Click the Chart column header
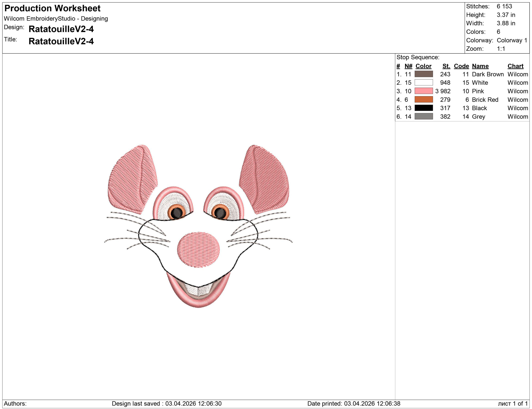 click(x=515, y=66)
